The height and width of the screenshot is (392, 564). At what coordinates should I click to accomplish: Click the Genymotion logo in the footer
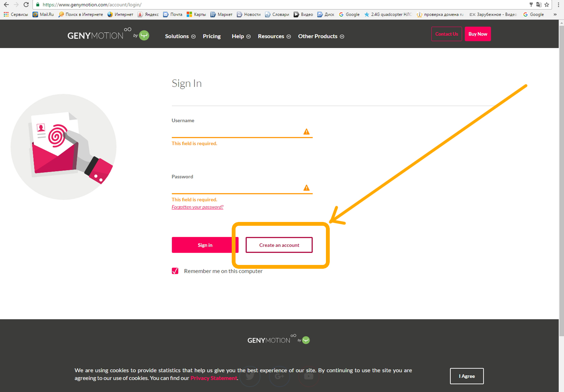(278, 340)
